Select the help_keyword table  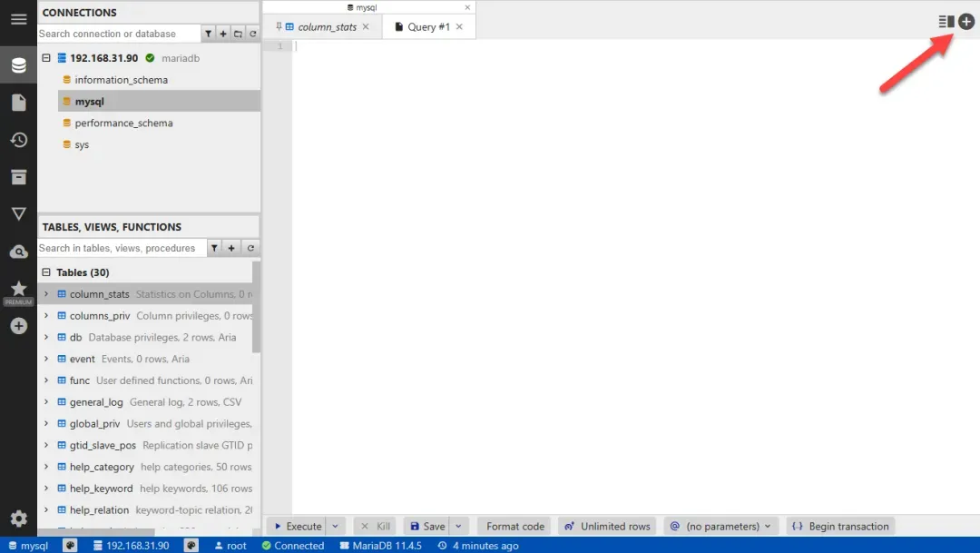146,488
